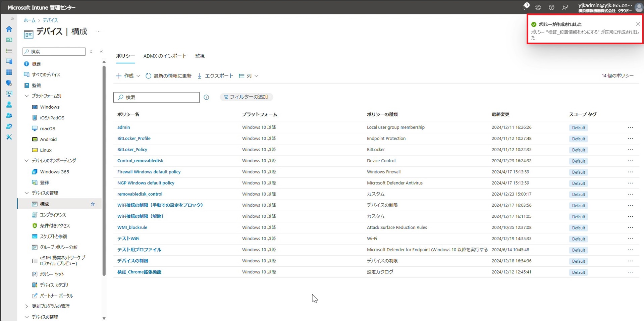Open the Users icon in left rail
Viewport: 644px width, 321px height.
click(9, 105)
